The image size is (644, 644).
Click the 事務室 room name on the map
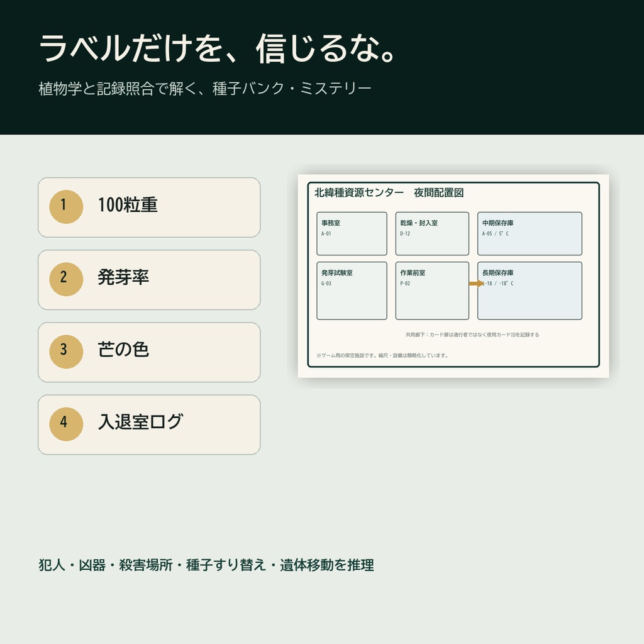click(331, 223)
